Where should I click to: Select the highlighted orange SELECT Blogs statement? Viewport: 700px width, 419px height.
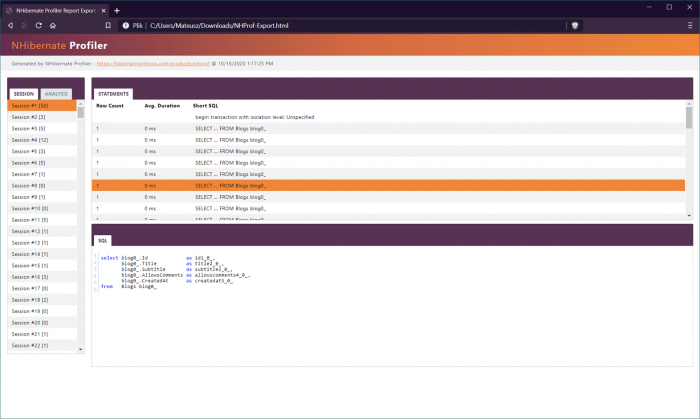point(388,186)
